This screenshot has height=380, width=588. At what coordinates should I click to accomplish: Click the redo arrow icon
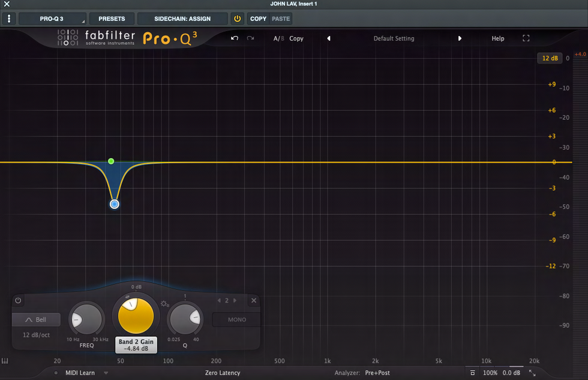pyautogui.click(x=251, y=38)
